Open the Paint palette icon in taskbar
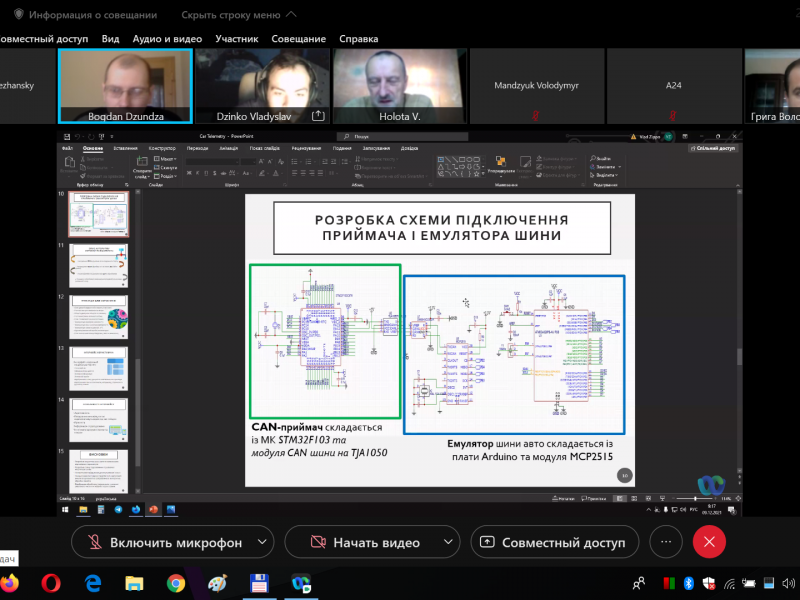Viewport: 800px width, 600px height. 217,582
